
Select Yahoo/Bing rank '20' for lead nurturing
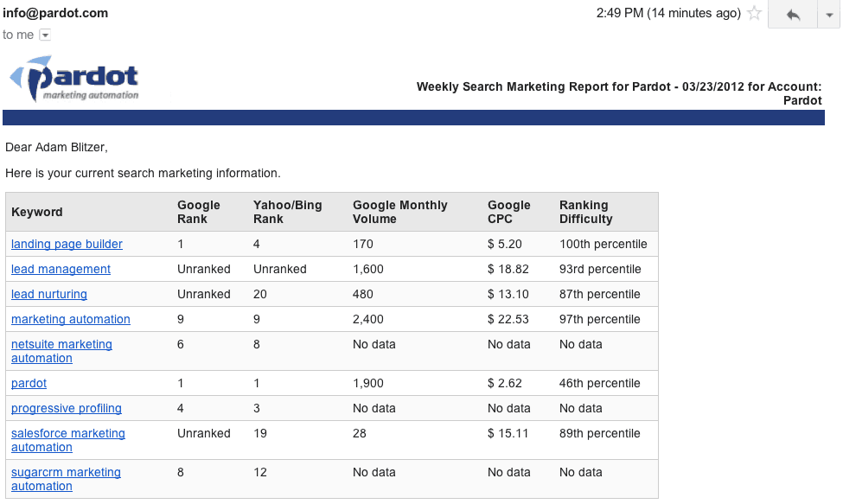[x=259, y=295]
